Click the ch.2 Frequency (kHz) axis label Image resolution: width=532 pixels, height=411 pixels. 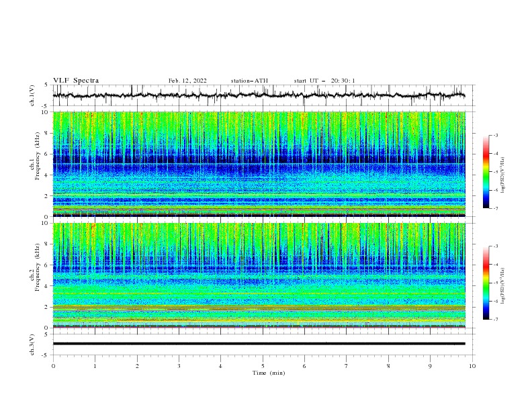coord(35,267)
